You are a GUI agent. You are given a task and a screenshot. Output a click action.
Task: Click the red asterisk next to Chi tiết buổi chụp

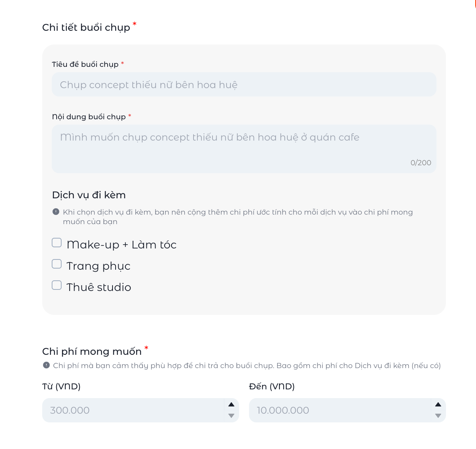135,24
